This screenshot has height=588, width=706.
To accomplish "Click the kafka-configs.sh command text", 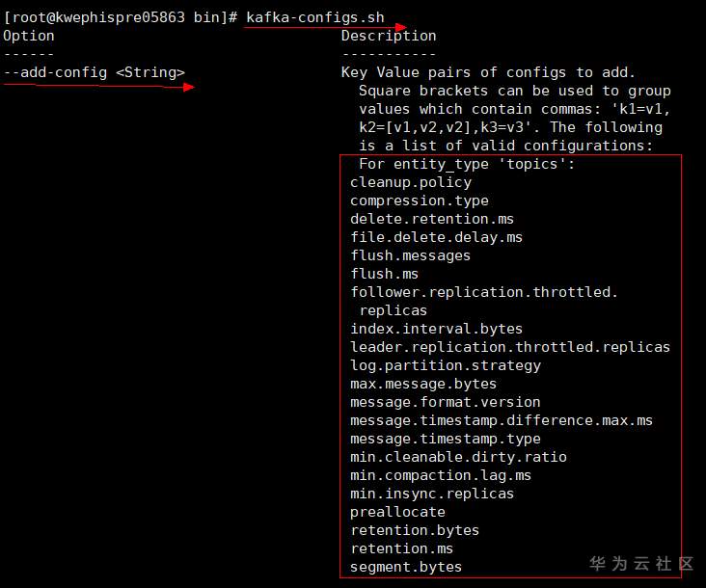I will pyautogui.click(x=315, y=17).
